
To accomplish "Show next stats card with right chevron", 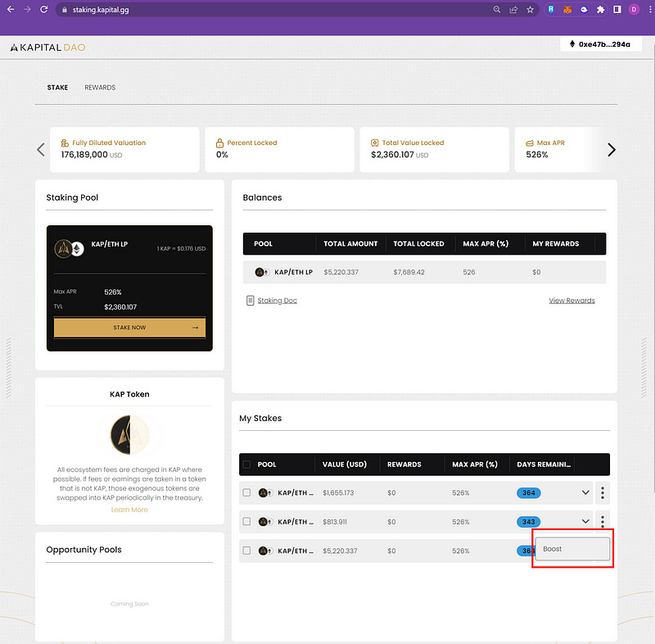I will (x=611, y=150).
